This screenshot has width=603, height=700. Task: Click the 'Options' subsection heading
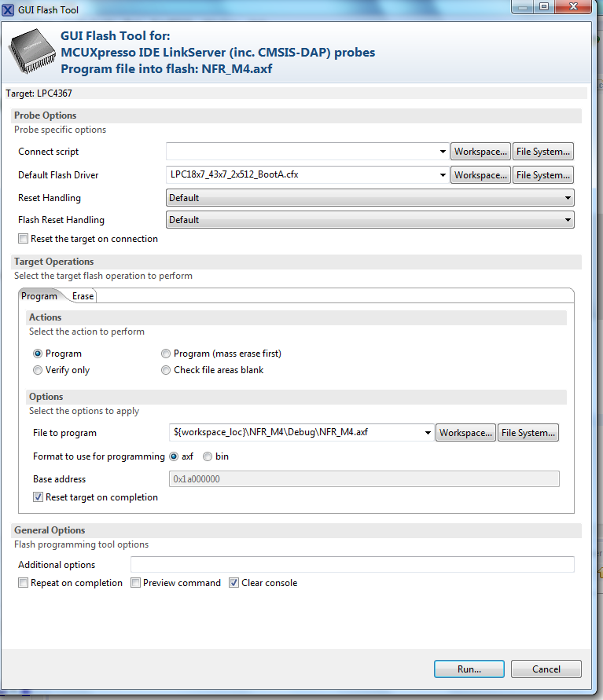pos(46,397)
